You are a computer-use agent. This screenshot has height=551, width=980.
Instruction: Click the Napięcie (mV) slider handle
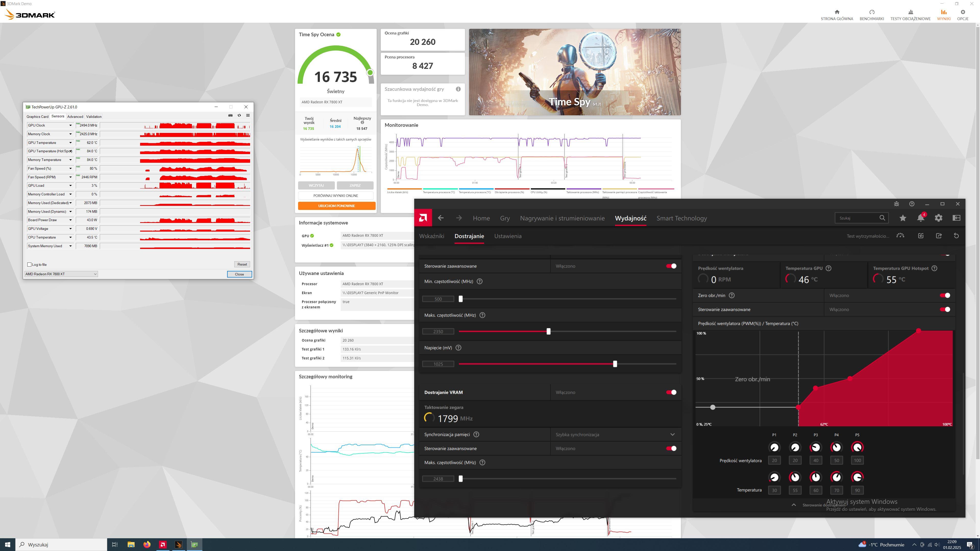[x=615, y=364]
